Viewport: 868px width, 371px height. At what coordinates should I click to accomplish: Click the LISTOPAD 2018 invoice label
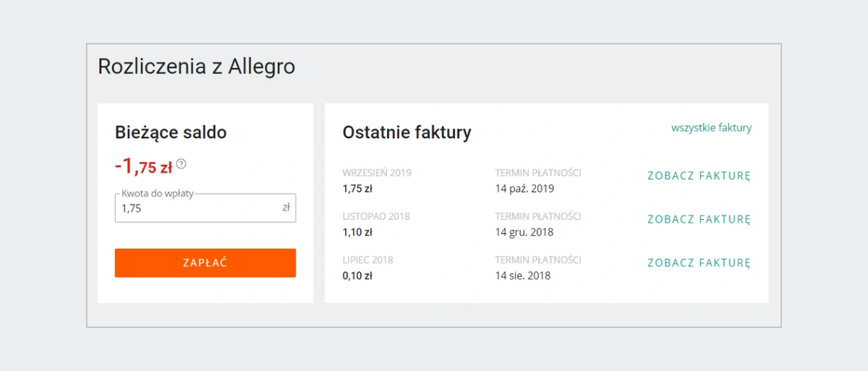(x=375, y=216)
